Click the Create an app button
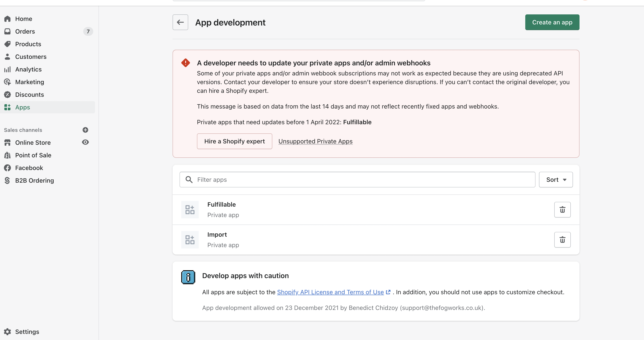Image resolution: width=644 pixels, height=340 pixels. [x=552, y=22]
